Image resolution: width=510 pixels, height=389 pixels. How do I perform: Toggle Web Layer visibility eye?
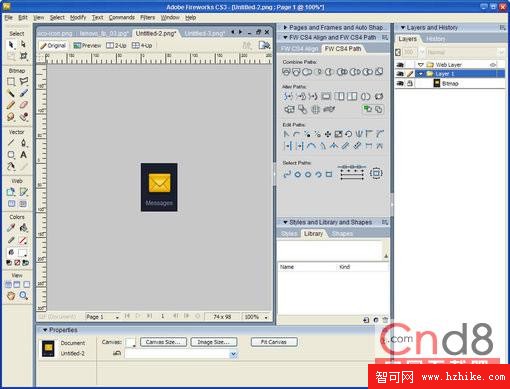[400, 65]
